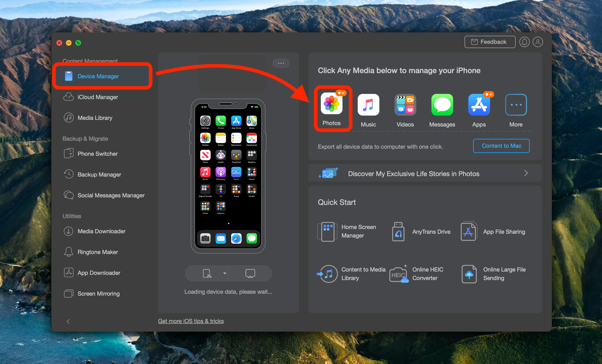Click the Content to Mac button
The image size is (602, 364).
[x=501, y=146]
